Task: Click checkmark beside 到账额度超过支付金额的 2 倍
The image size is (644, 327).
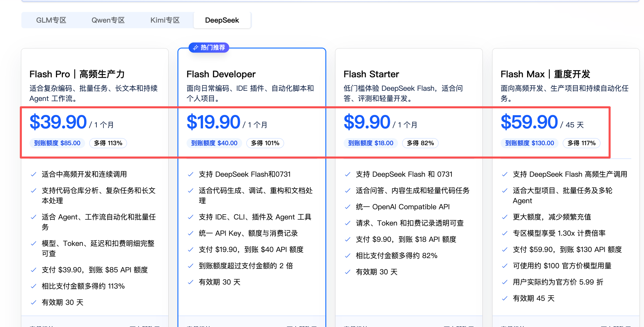Action: [190, 266]
